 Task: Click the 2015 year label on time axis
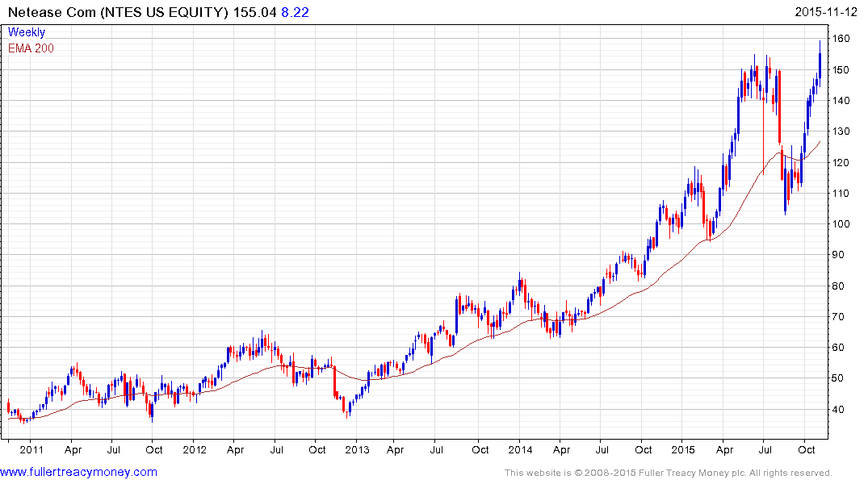[683, 449]
